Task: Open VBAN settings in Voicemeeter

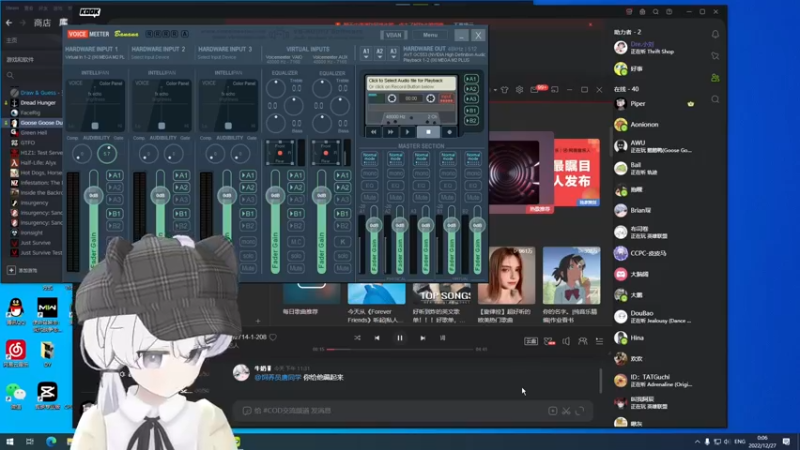Action: click(x=393, y=35)
